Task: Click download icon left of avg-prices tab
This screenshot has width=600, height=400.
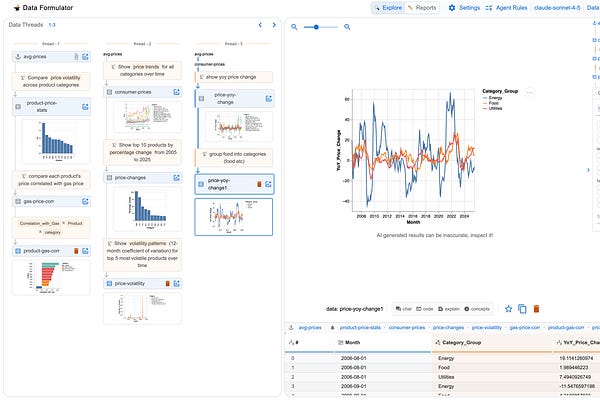Action: click(291, 328)
